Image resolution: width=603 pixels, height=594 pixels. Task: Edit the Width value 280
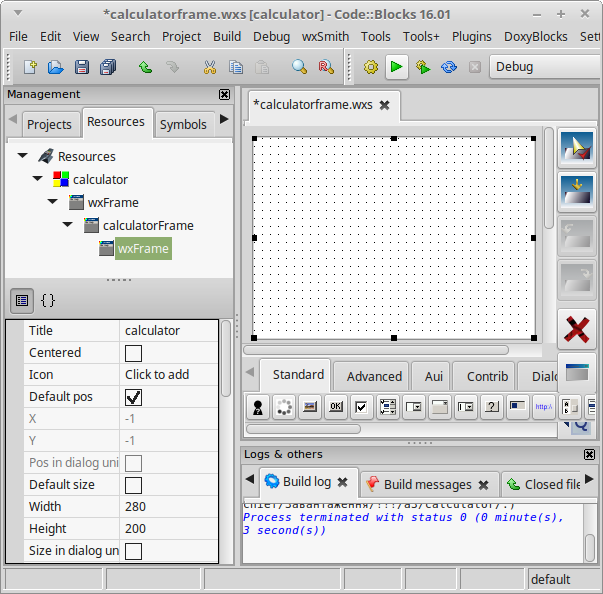click(168, 507)
